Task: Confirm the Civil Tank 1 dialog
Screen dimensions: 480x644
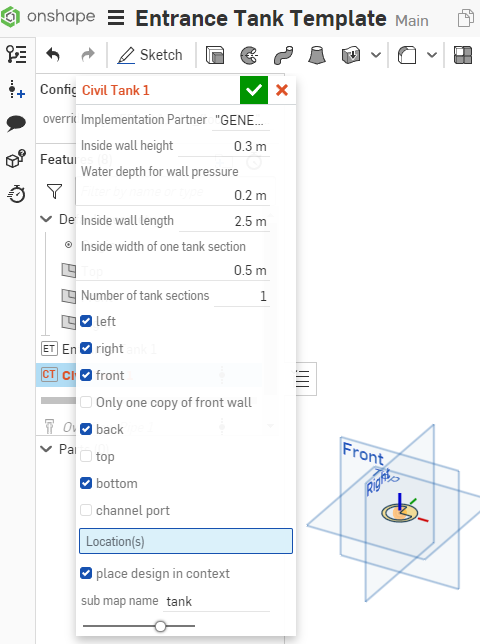Action: click(254, 90)
